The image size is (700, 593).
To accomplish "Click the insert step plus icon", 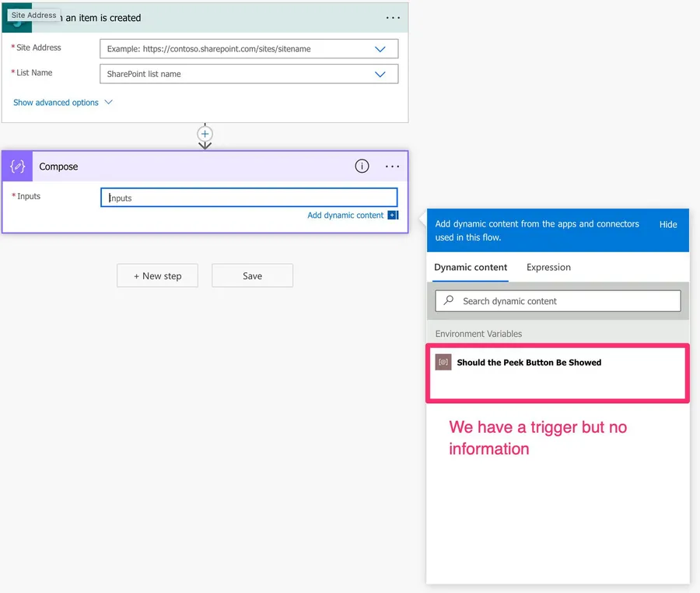I will click(x=205, y=135).
